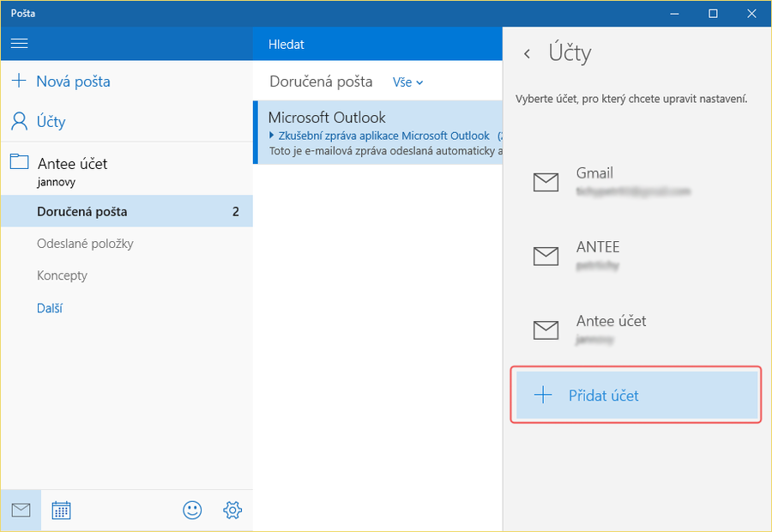772x532 pixels.
Task: Expand Další folders list
Action: click(50, 308)
